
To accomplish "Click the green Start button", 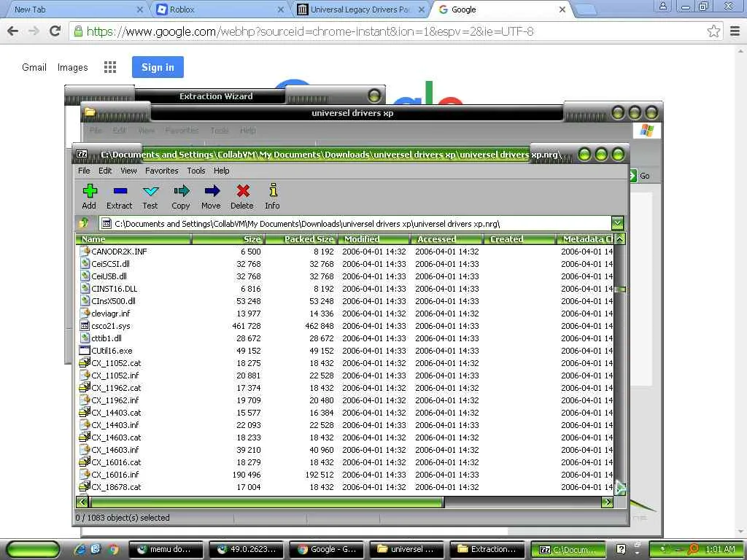I will (34, 549).
